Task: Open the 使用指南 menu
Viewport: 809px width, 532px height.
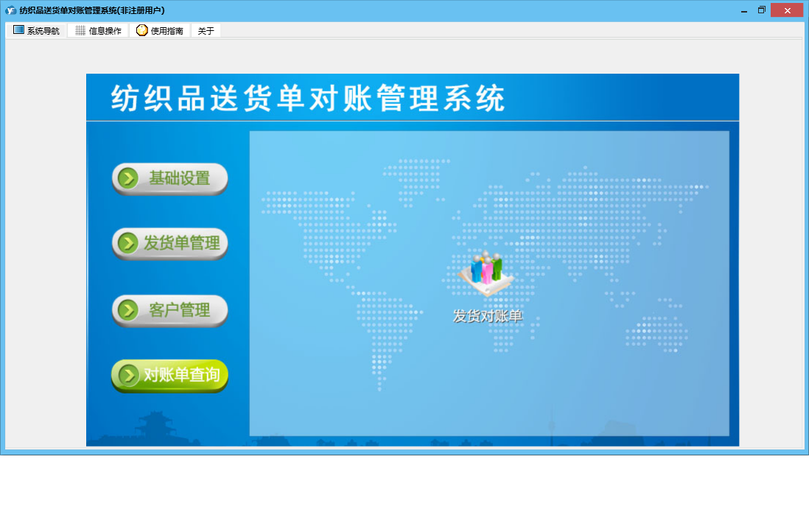Action: point(160,30)
